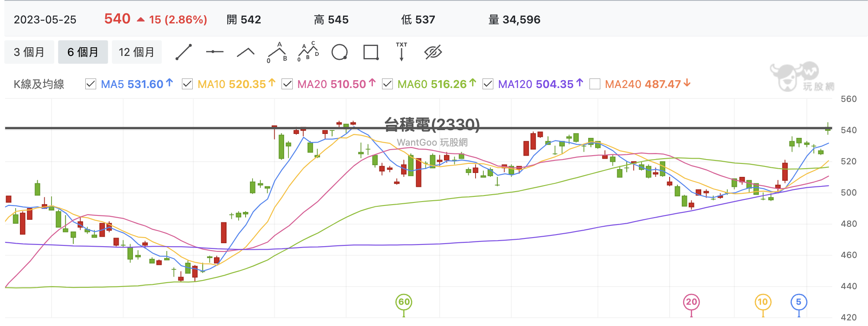Pick the 0-A-B wave pattern tool
This screenshot has height=326, width=868.
277,52
